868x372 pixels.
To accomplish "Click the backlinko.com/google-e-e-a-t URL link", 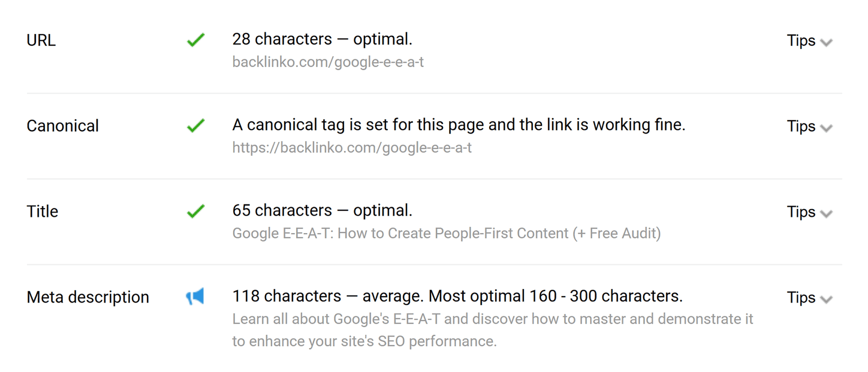I will click(x=328, y=62).
